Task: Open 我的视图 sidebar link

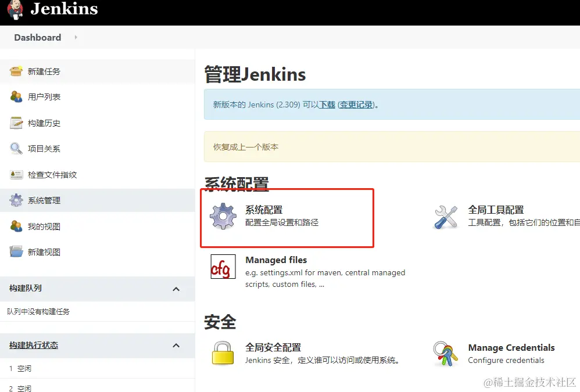Action: [x=44, y=226]
